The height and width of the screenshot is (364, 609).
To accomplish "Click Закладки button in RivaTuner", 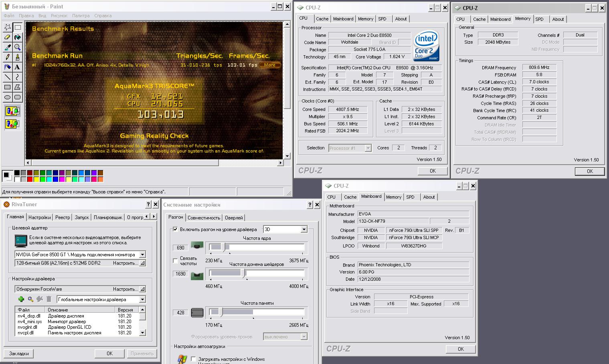I will pyautogui.click(x=19, y=354).
